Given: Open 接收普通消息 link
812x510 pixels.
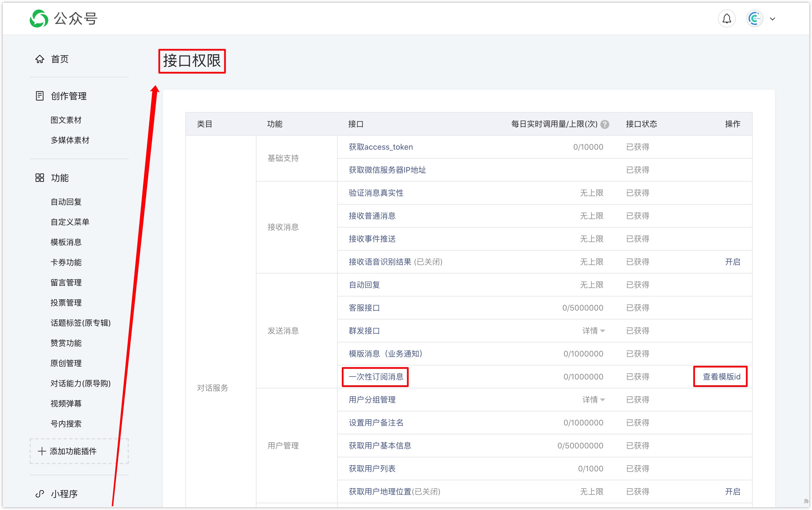Looking at the screenshot, I should coord(372,216).
